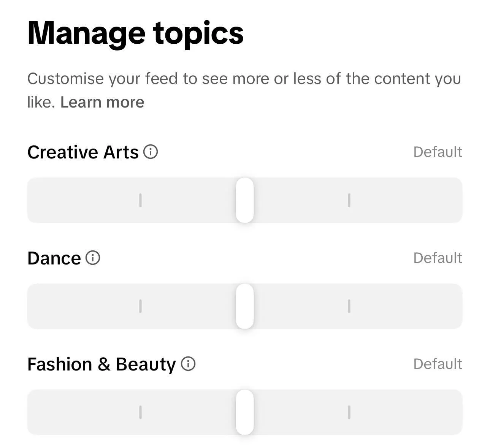Click Default text for Fashion & Beauty
The image size is (490, 448).
437,364
